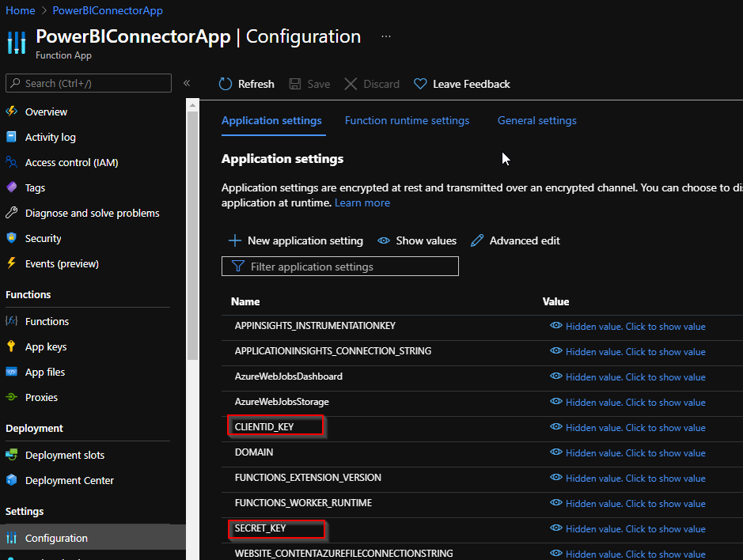Screen dimensions: 743x560
Task: Click inside the sidebar Search field
Action: click(89, 83)
